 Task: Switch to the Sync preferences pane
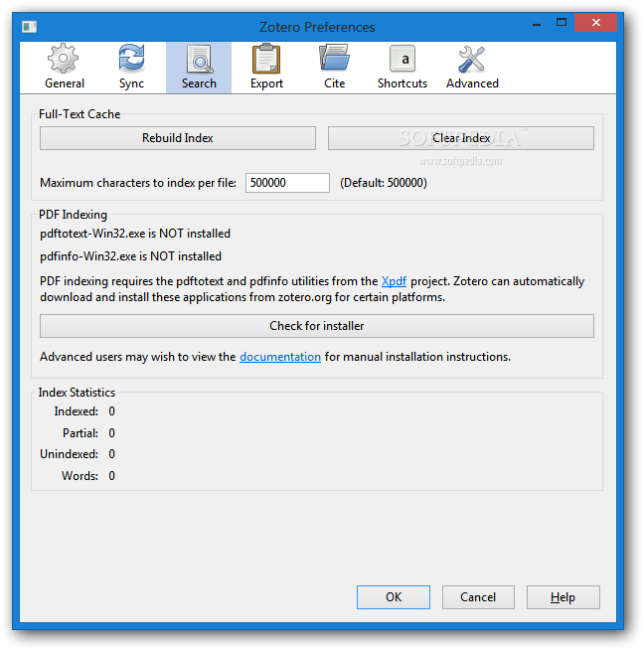click(x=131, y=68)
